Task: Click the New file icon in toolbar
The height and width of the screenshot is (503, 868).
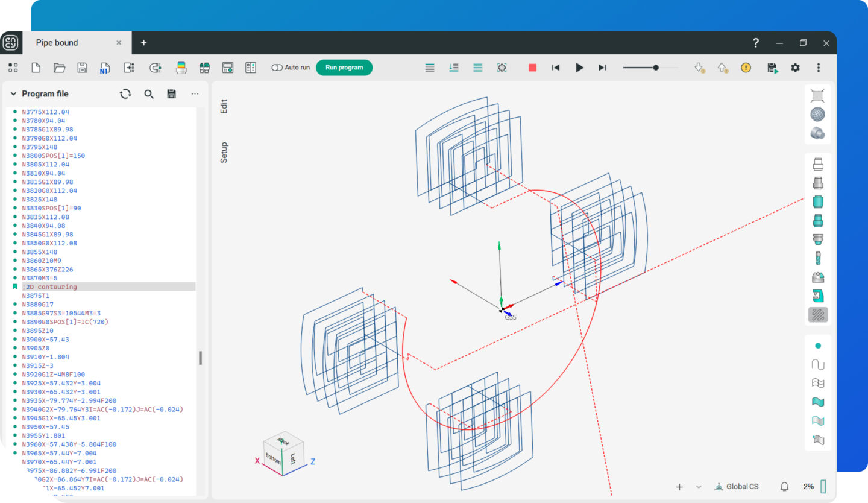Action: coord(36,68)
